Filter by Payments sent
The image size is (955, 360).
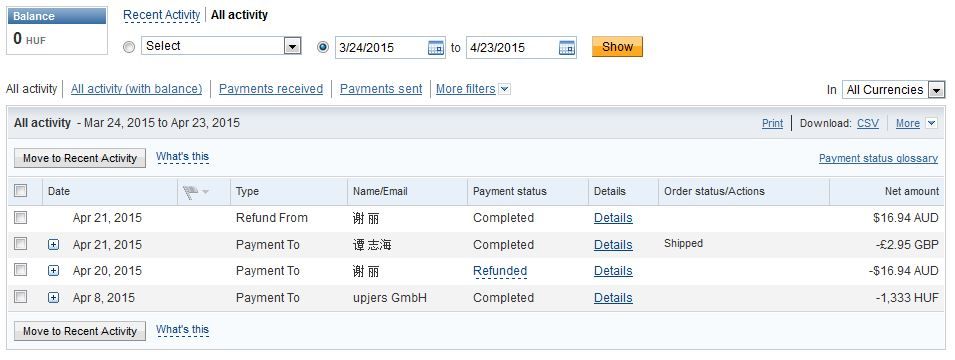tap(381, 89)
